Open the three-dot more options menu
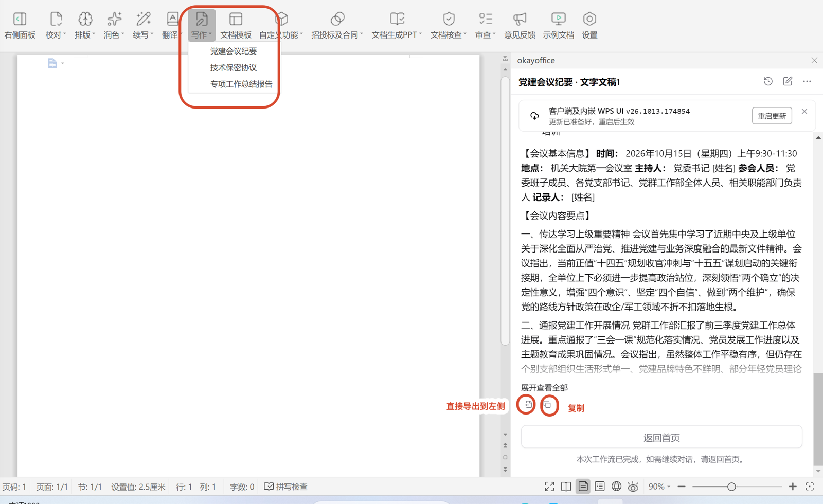The width and height of the screenshot is (823, 504). pyautogui.click(x=807, y=81)
